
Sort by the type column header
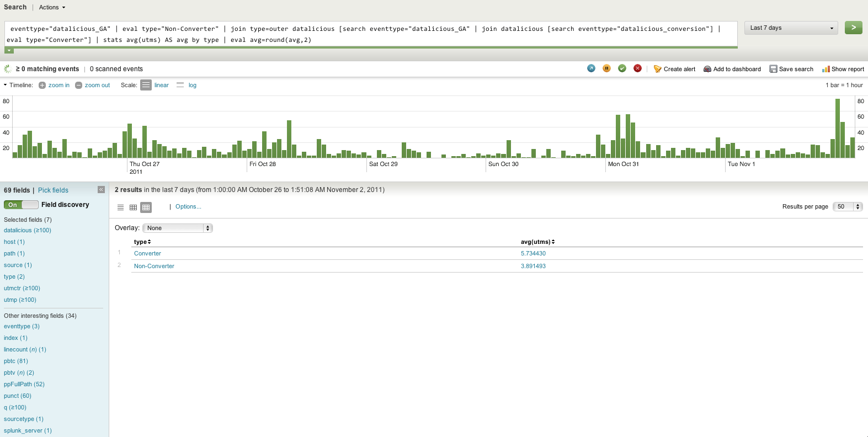pyautogui.click(x=142, y=242)
